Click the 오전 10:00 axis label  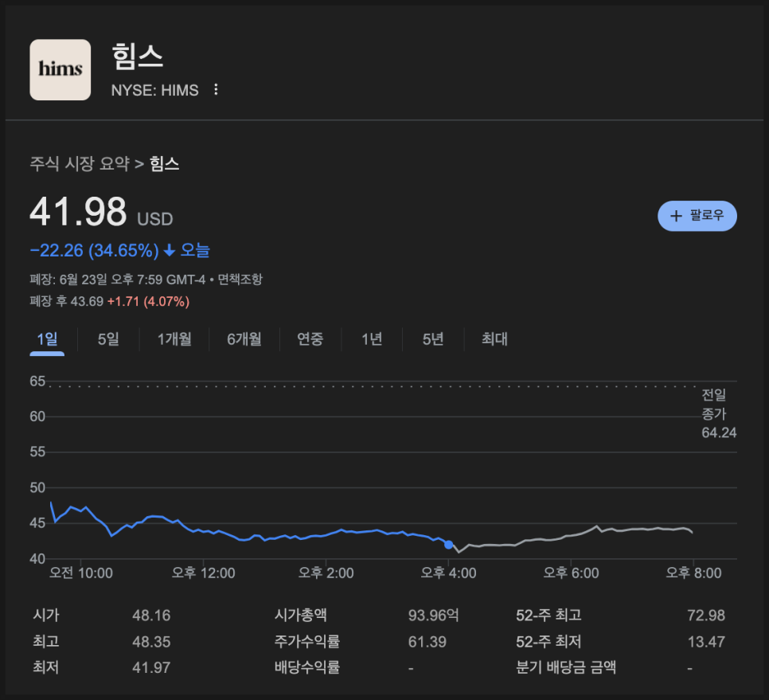81,573
